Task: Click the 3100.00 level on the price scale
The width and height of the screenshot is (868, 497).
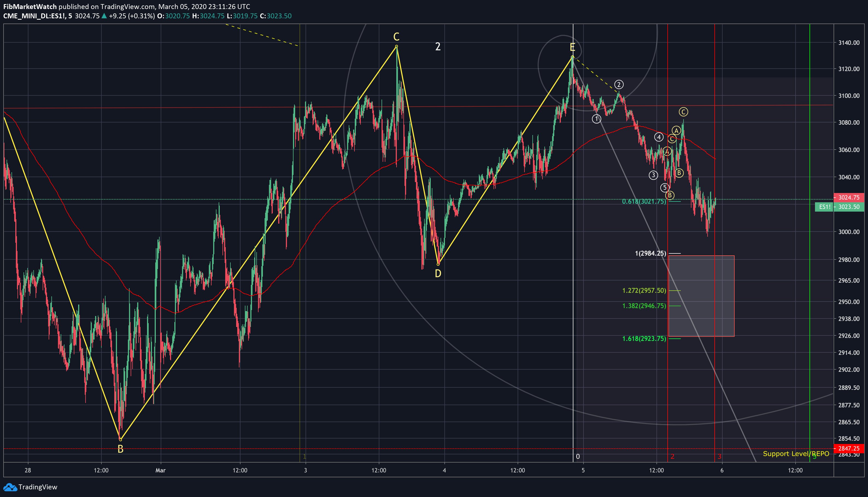Action: coord(849,96)
